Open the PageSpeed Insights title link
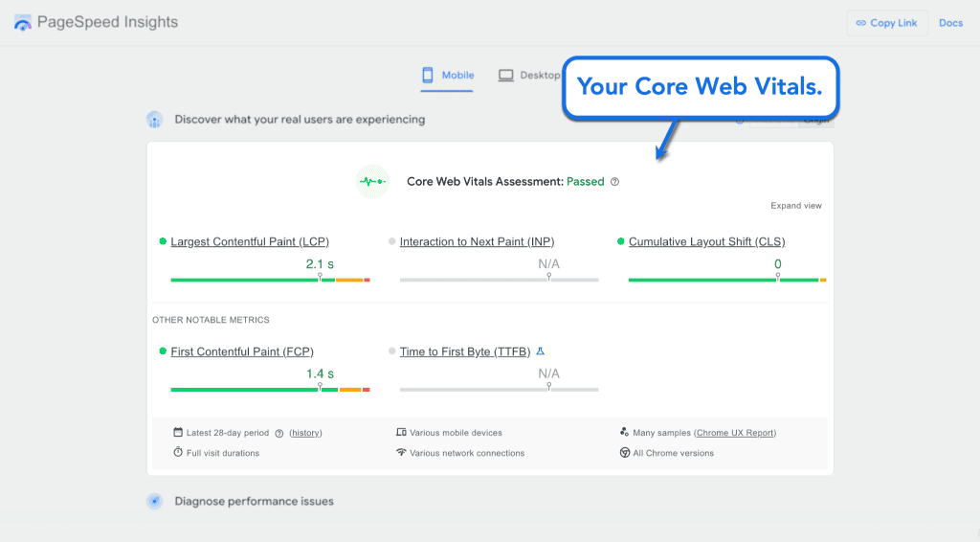 pos(107,22)
